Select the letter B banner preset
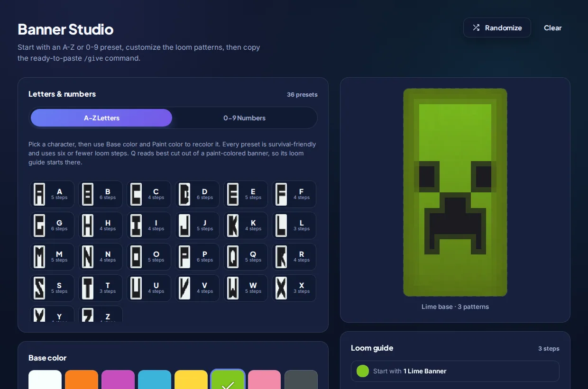 pyautogui.click(x=101, y=194)
